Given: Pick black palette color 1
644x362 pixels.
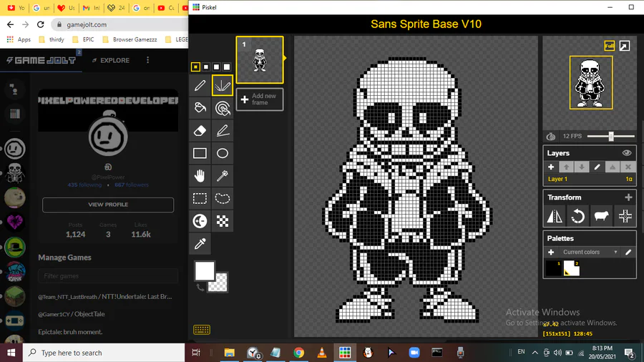Looking at the screenshot, I should tap(554, 268).
